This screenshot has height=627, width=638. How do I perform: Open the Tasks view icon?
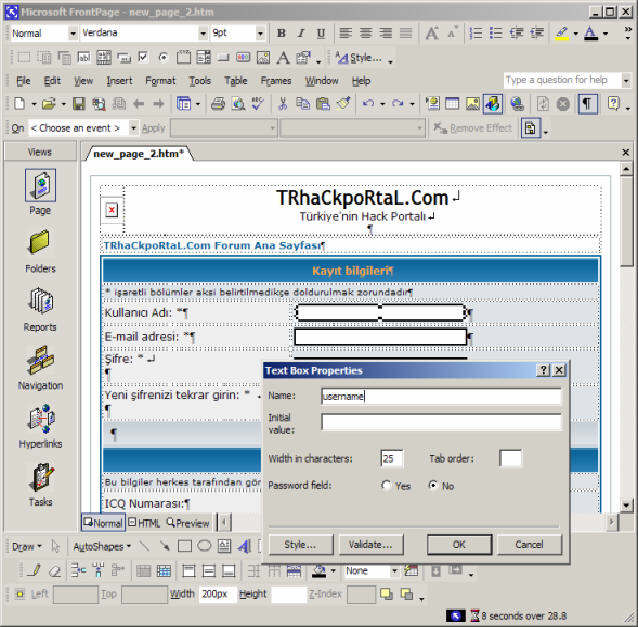(x=40, y=480)
